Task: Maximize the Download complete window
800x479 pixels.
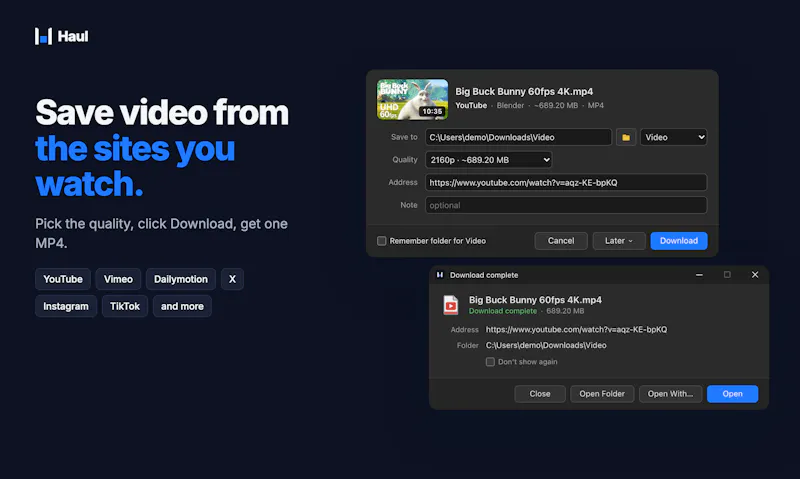Action: point(727,275)
